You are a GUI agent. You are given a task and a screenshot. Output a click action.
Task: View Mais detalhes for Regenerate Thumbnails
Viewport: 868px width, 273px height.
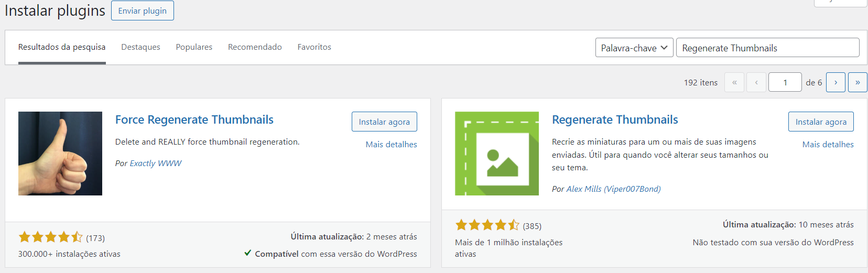pyautogui.click(x=828, y=145)
